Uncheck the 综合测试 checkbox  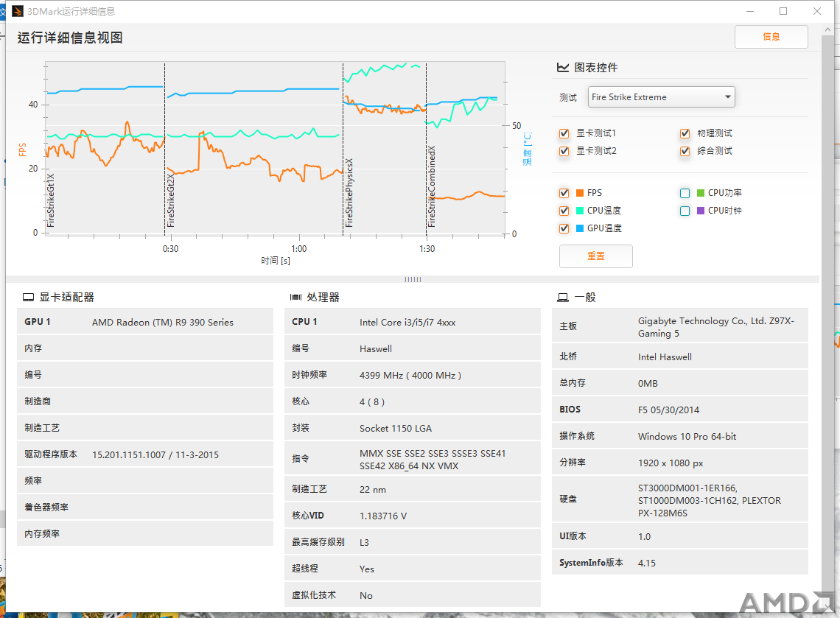pyautogui.click(x=685, y=151)
